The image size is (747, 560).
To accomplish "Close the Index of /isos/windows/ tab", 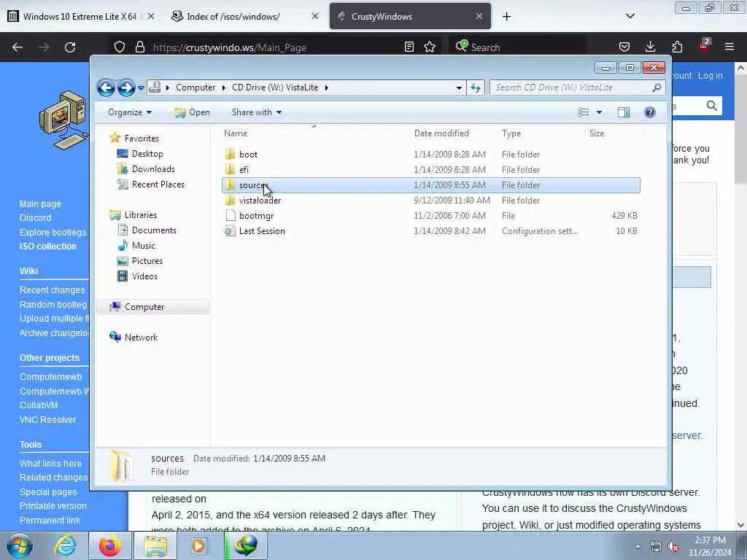I will 315,16.
